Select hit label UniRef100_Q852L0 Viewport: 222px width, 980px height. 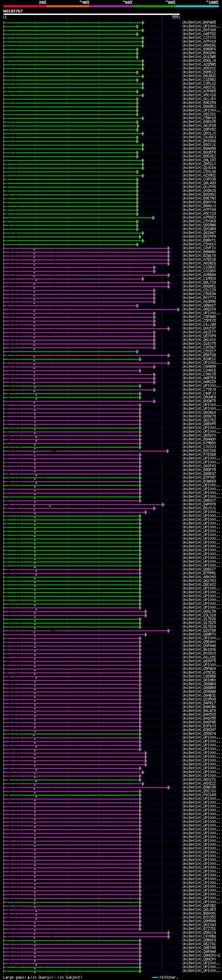pos(199,164)
